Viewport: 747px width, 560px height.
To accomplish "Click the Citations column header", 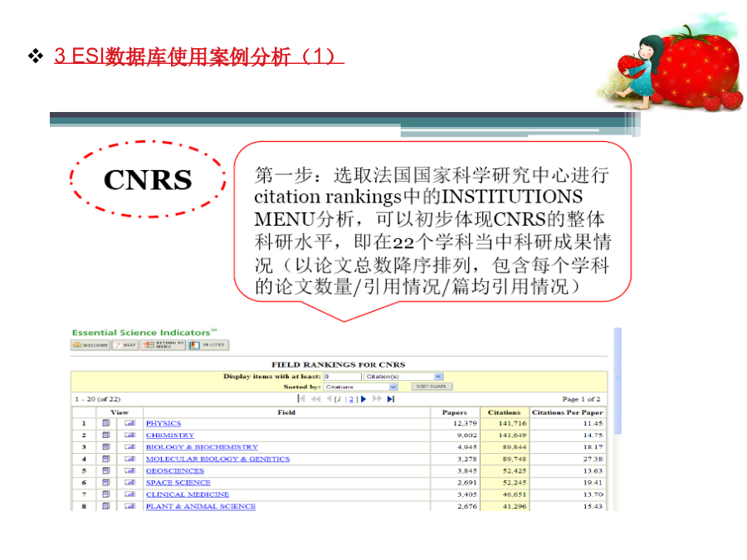I will [x=504, y=412].
